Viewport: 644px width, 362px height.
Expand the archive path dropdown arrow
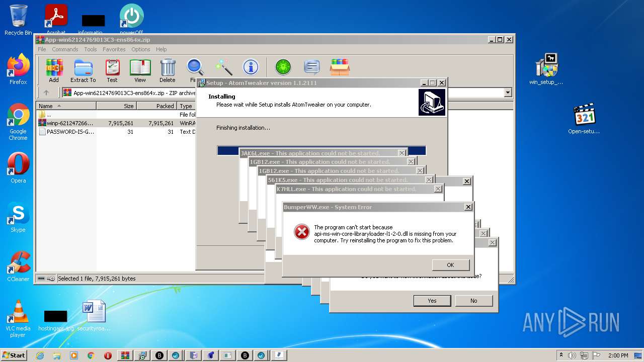508,93
